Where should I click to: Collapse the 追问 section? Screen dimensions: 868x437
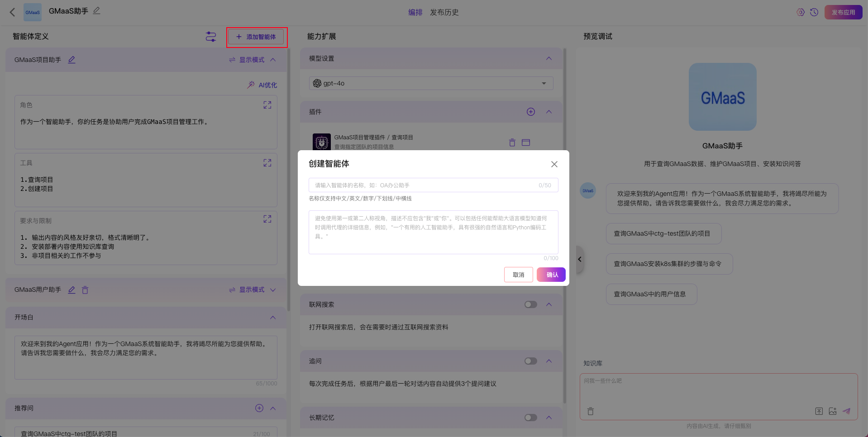click(549, 361)
